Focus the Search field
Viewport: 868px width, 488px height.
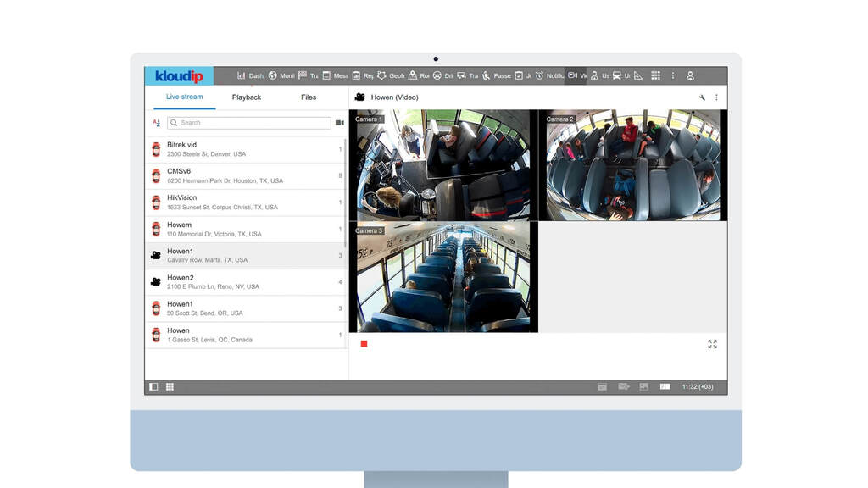point(249,123)
